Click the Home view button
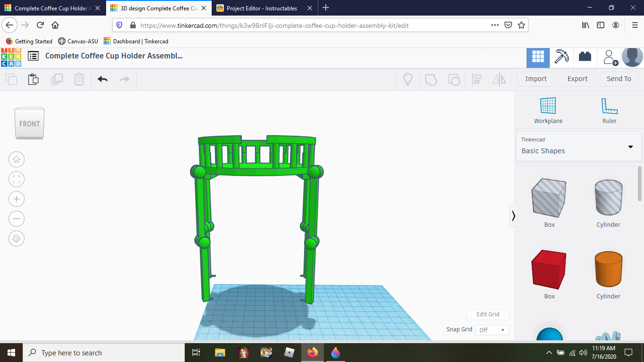 pyautogui.click(x=17, y=159)
